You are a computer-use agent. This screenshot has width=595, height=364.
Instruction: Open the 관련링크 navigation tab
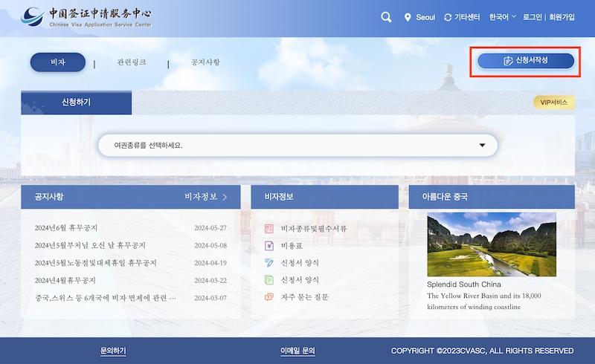(x=132, y=62)
